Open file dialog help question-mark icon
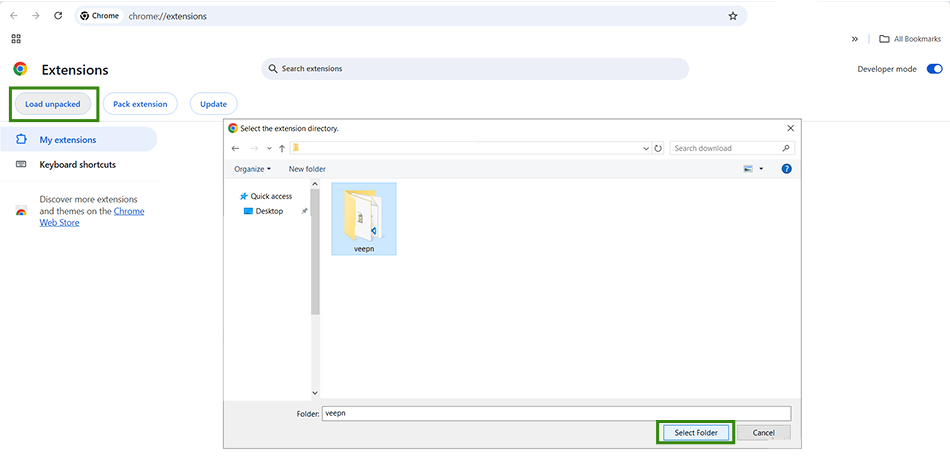 click(x=786, y=169)
